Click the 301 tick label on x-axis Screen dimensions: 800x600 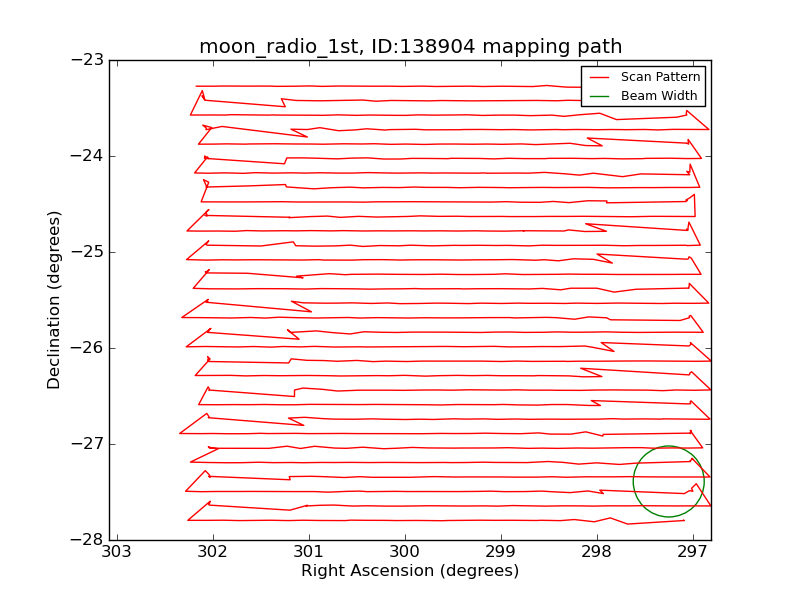coord(309,552)
